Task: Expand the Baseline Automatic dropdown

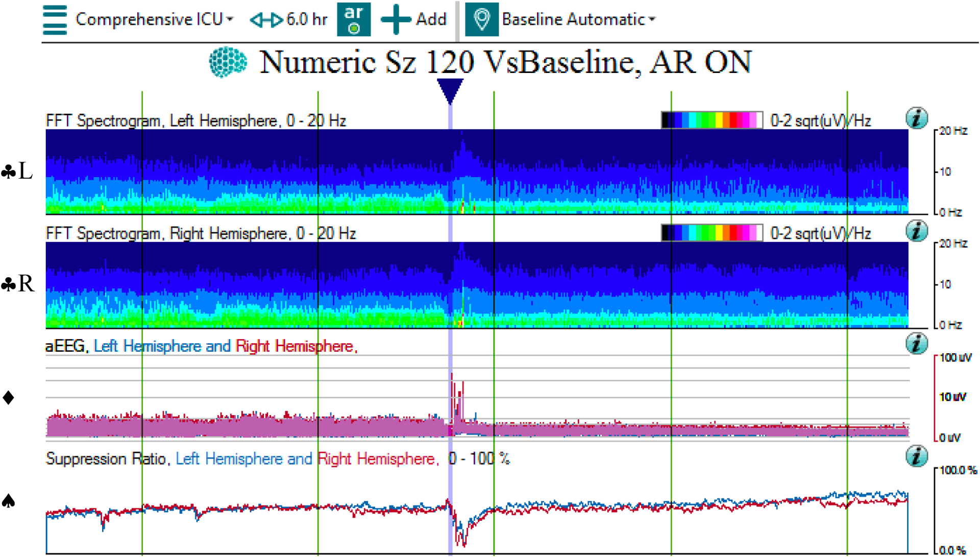Action: click(x=578, y=19)
